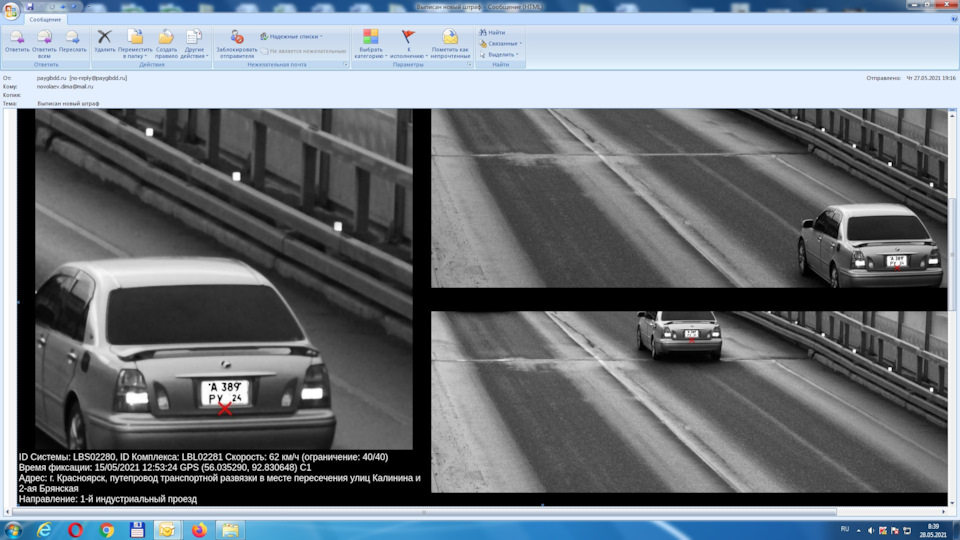Launch Firefox from taskbar

199,530
